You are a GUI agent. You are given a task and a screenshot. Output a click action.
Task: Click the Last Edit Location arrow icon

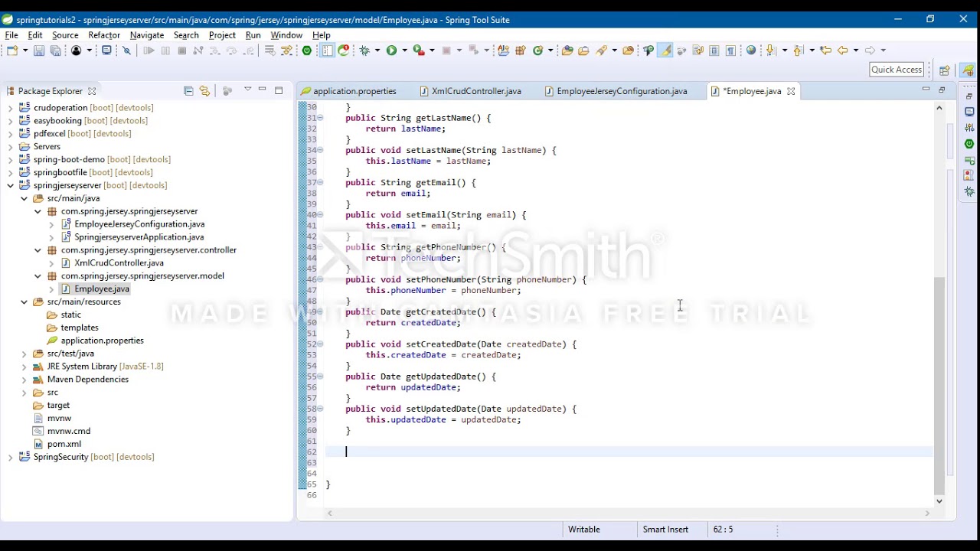point(825,51)
